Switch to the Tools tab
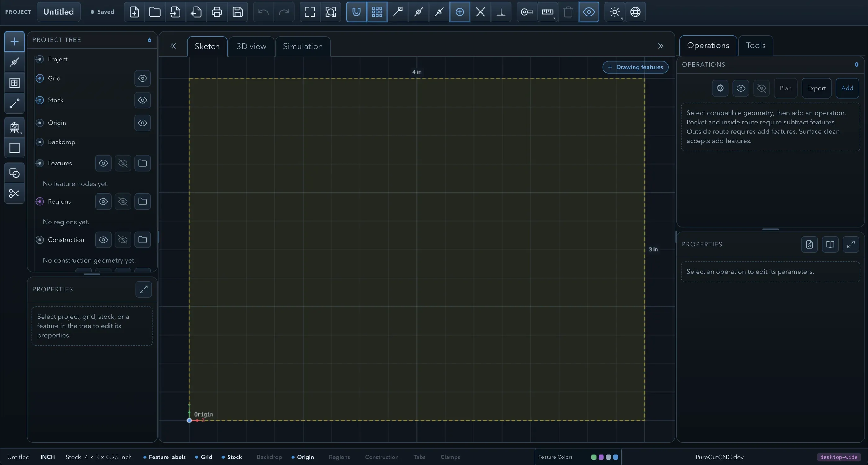868x465 pixels. 755,46
